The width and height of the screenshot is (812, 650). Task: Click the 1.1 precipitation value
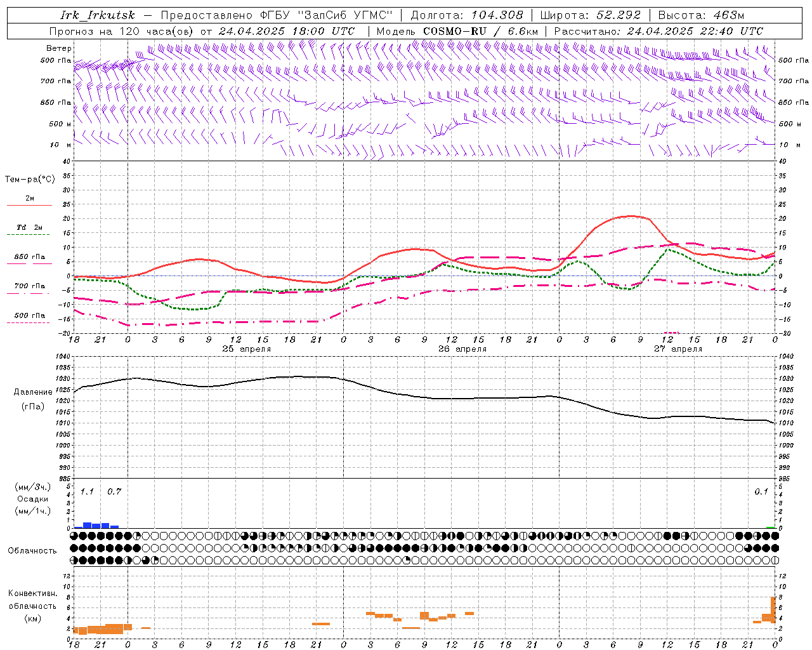click(87, 491)
